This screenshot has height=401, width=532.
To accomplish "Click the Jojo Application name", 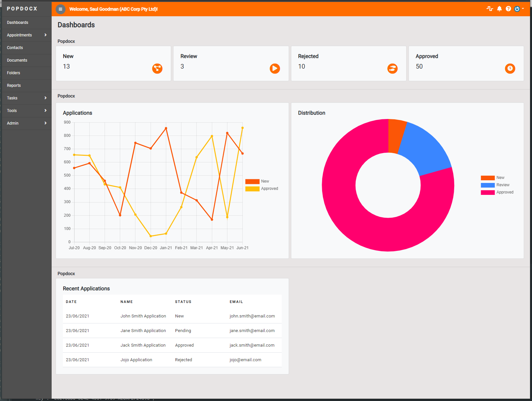I will click(136, 360).
